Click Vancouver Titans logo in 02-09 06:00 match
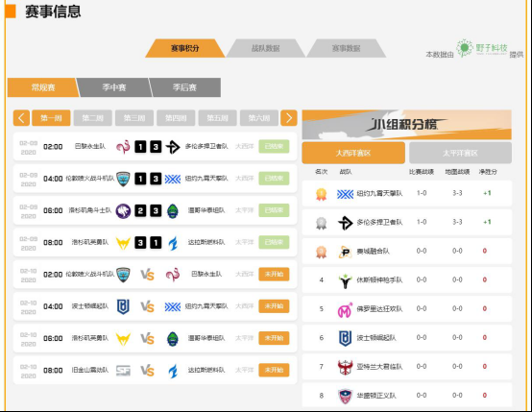532x412 pixels. (x=173, y=210)
